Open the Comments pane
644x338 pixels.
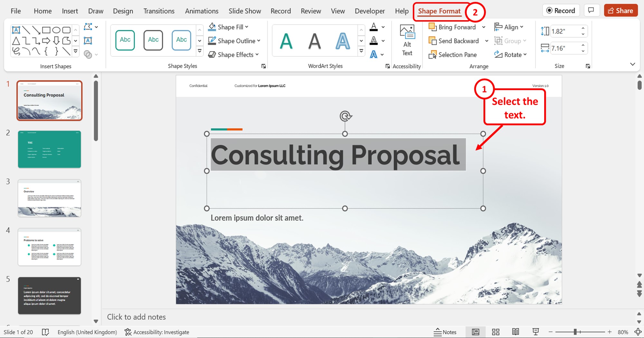(592, 10)
